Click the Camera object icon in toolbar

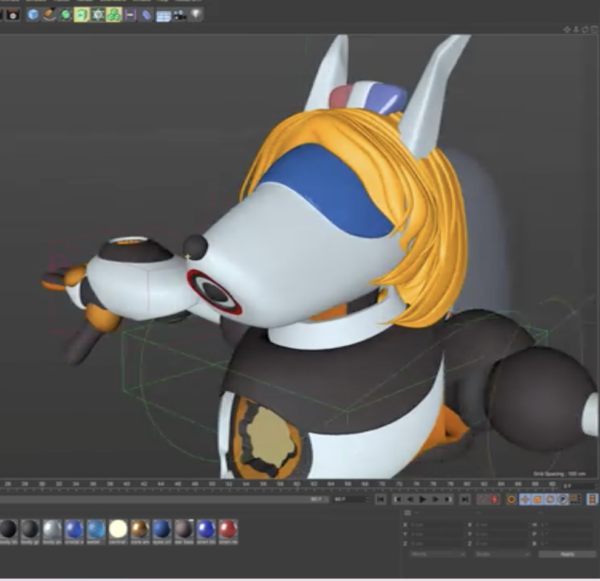tap(179, 15)
